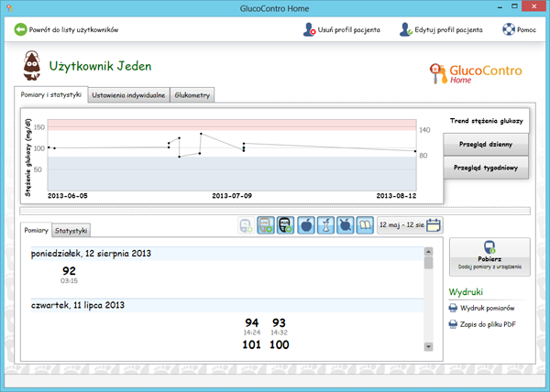The height and width of the screenshot is (392, 550).
Task: Toggle the whole apple (before meal) filter
Action: pyautogui.click(x=306, y=225)
